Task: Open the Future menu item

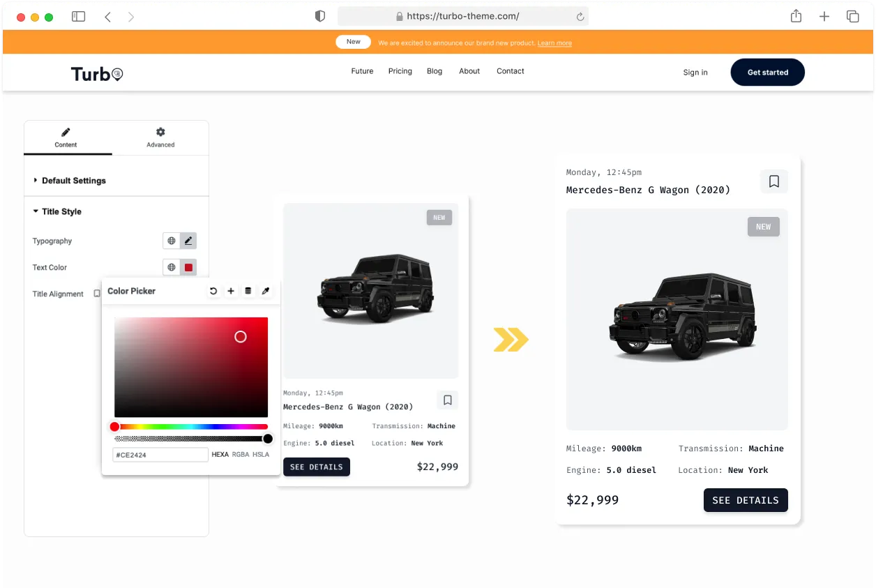Action: (x=362, y=71)
